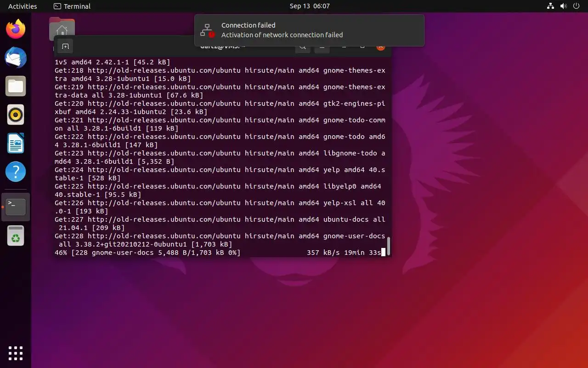This screenshot has width=588, height=368.
Task: Open the Terminal app menu in top bar
Action: pyautogui.click(x=72, y=6)
